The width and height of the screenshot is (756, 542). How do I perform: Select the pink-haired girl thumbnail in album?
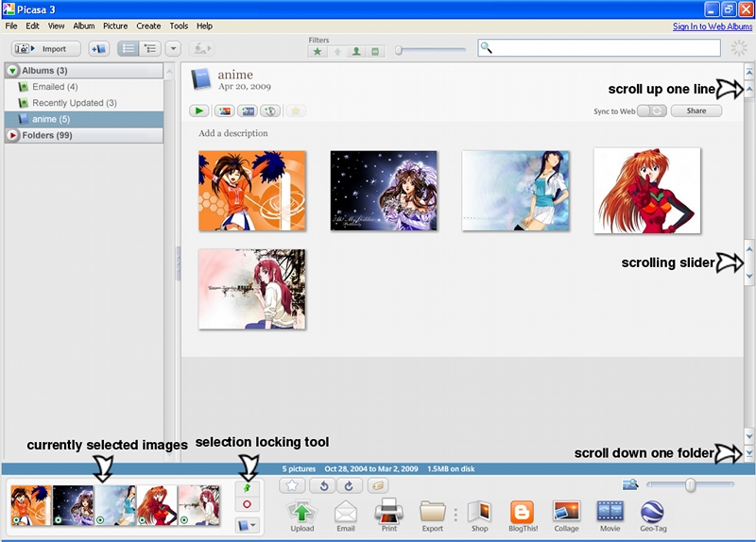[252, 289]
